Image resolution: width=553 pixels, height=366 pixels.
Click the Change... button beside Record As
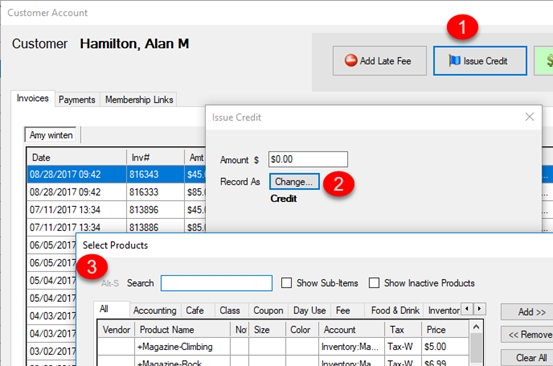[x=294, y=182]
